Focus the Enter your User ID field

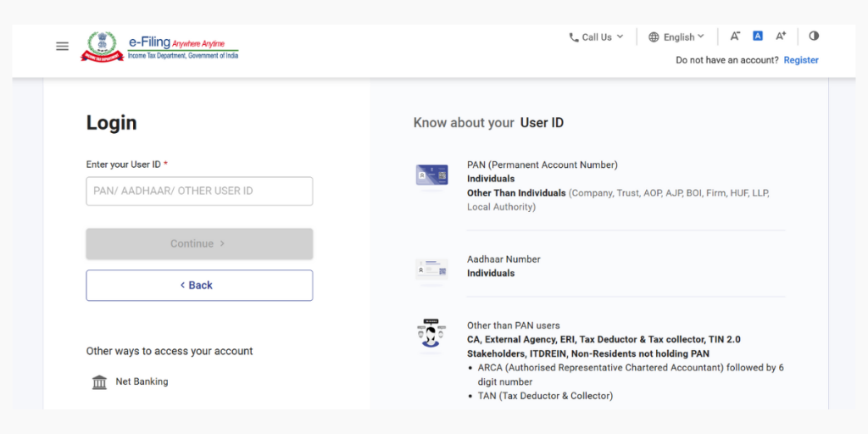199,191
